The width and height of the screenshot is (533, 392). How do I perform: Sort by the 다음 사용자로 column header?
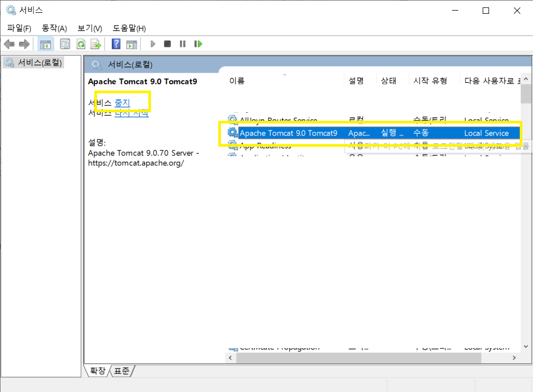pos(490,81)
